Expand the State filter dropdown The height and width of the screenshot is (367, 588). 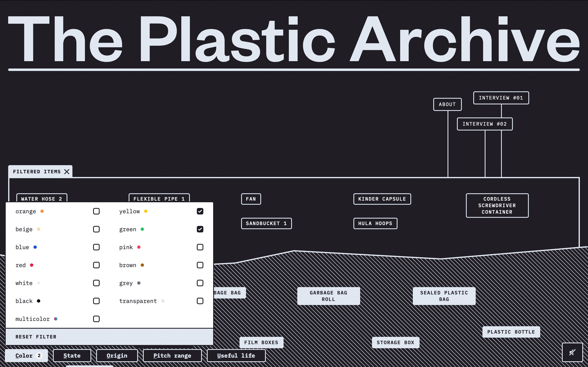point(72,356)
